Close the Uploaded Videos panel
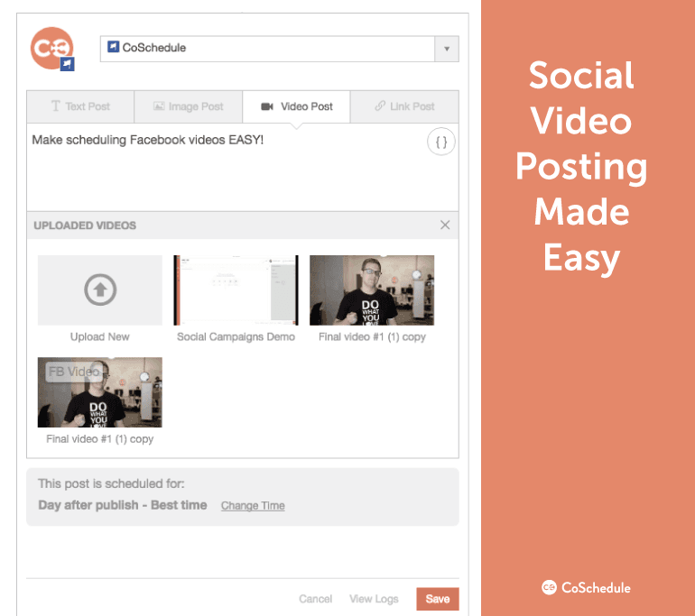Screen dimensions: 695x616 click(x=444, y=225)
